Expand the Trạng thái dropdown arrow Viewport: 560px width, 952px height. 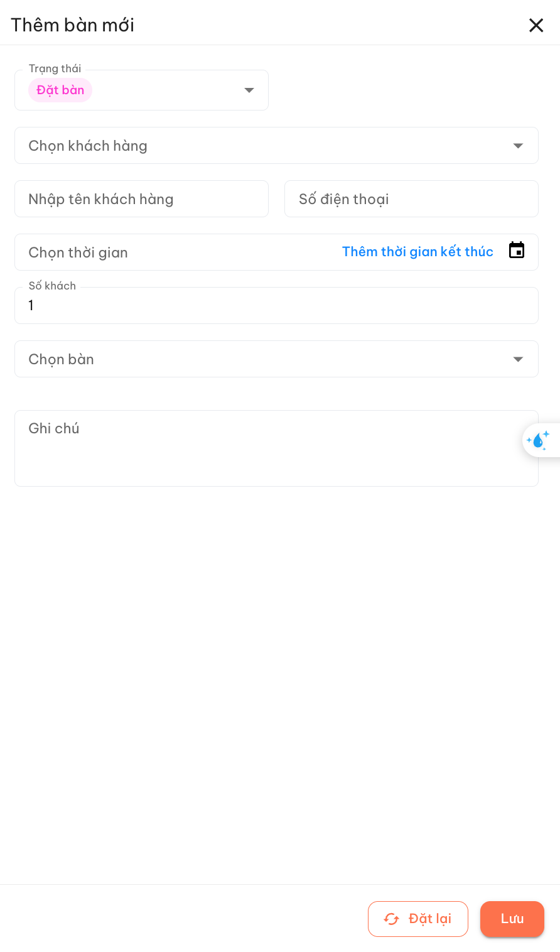pos(249,90)
